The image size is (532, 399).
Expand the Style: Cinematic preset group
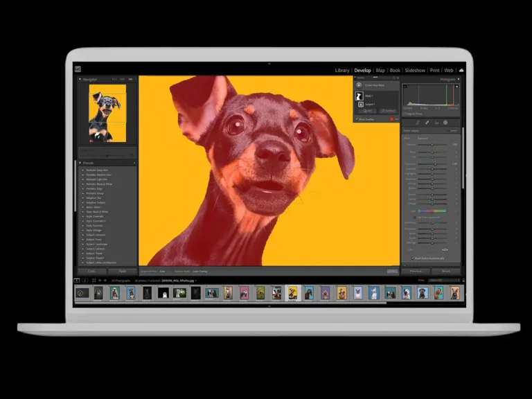tap(83, 216)
